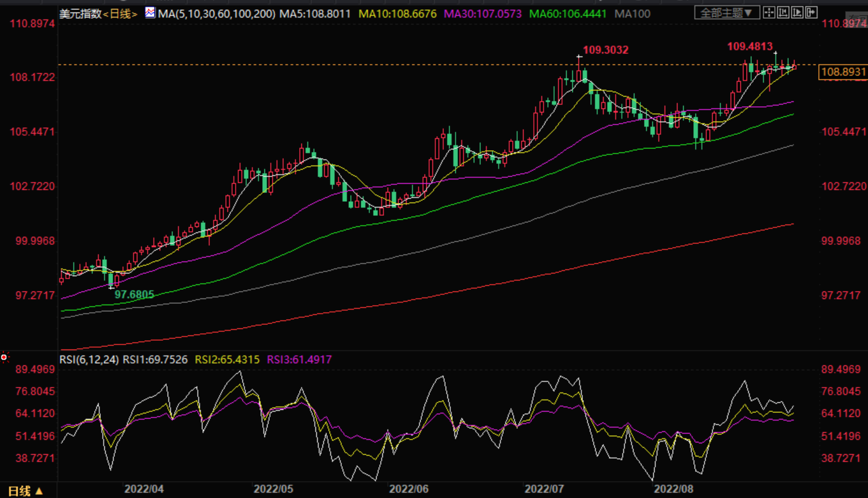Screen dimensions: 868x498
Task: Click the green MA60 value label
Action: [568, 13]
